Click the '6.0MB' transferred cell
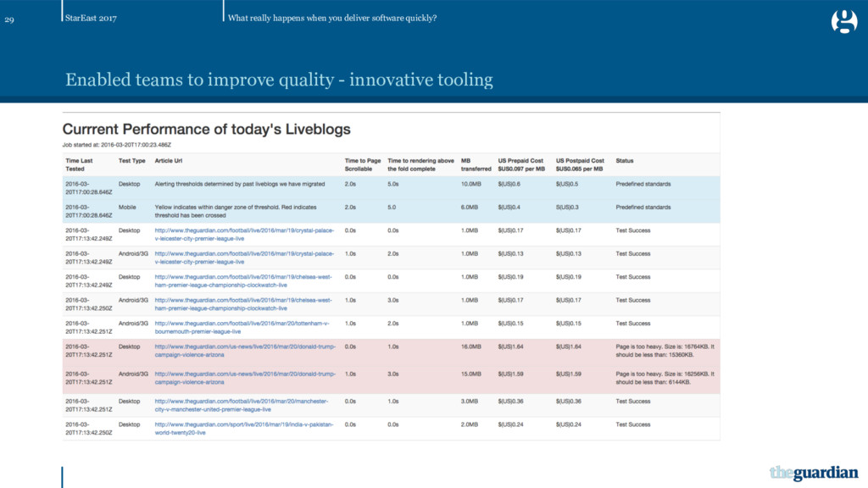 [x=470, y=208]
